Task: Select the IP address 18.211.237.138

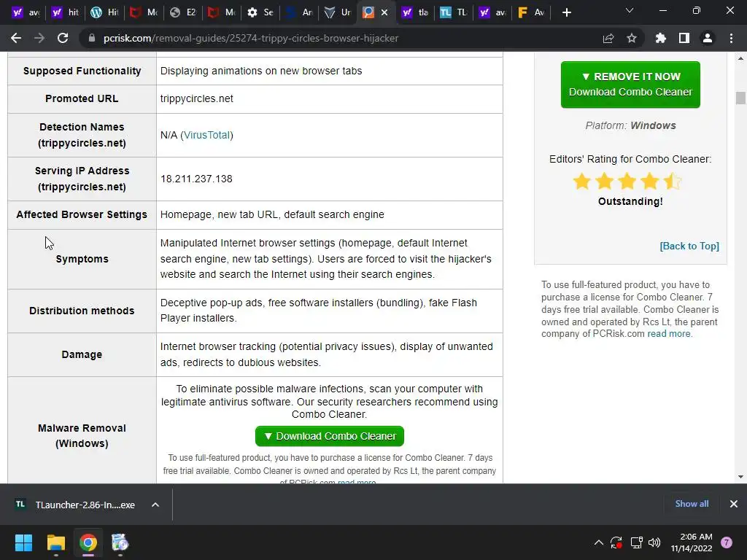Action: coord(196,179)
